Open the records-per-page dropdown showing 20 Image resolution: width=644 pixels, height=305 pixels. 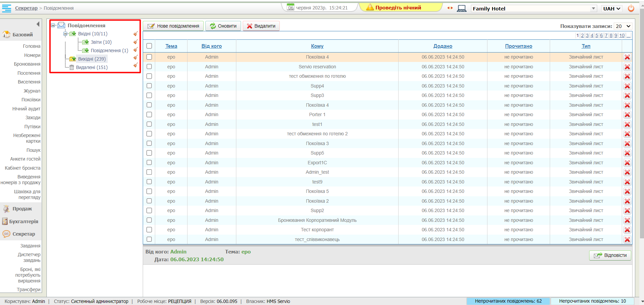[623, 26]
